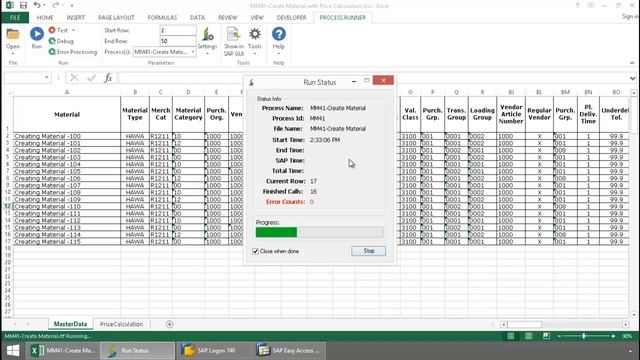Open the FORMULAS ribbon tab
The width and height of the screenshot is (640, 360).
pos(162,18)
